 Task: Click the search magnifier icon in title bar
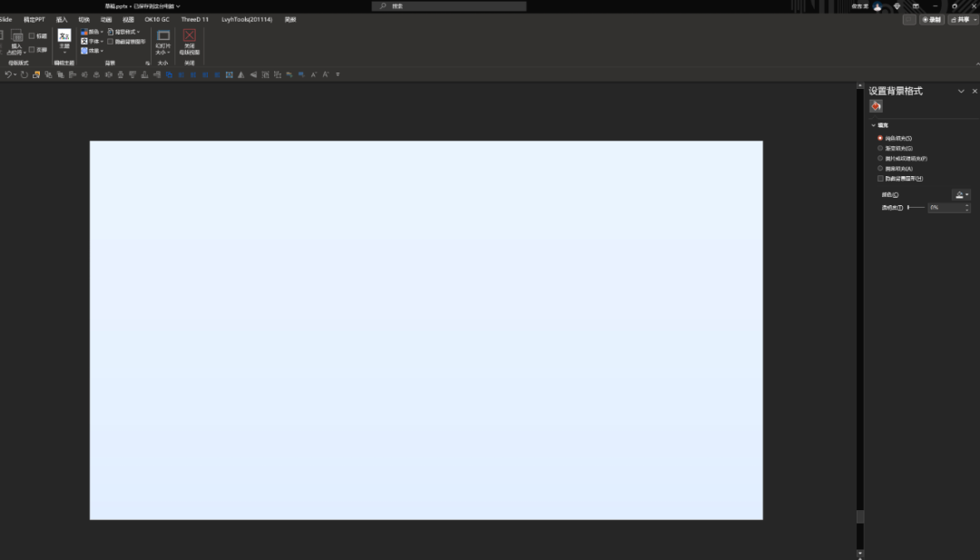pos(383,6)
